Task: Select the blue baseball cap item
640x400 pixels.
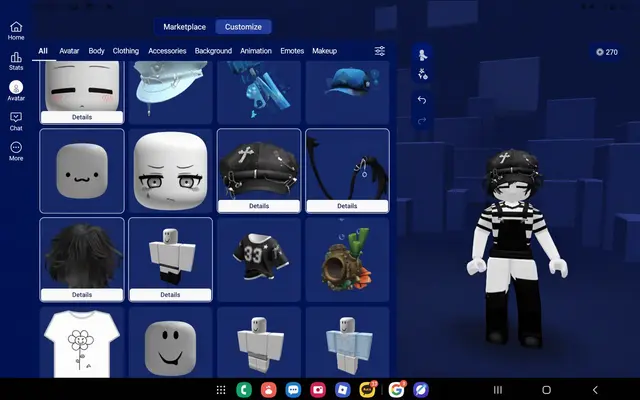Action: coord(347,91)
